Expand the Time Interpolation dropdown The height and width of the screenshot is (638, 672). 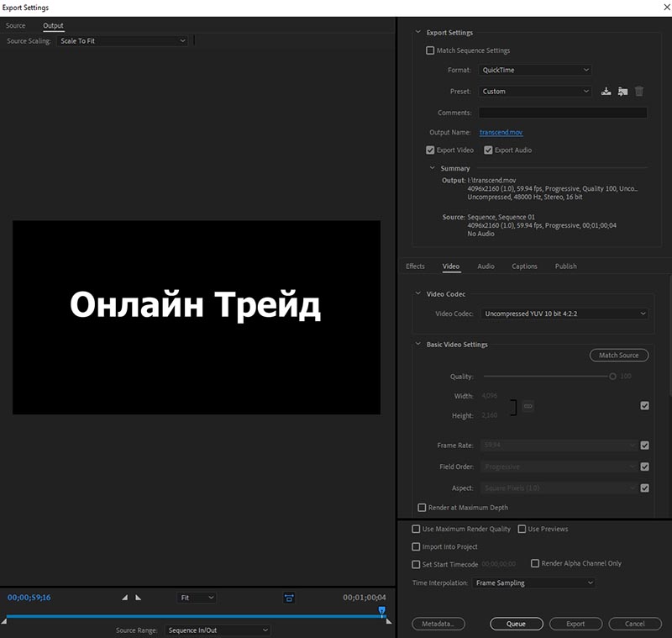533,583
